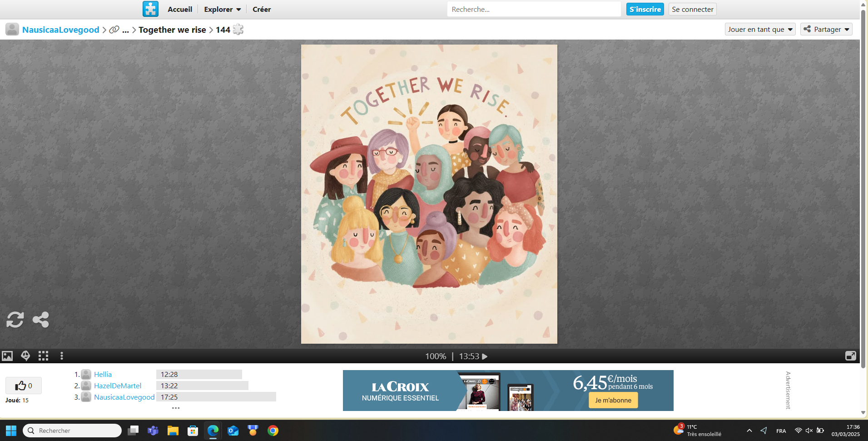Click the 13:22 score time
The height and width of the screenshot is (441, 868).
(169, 386)
